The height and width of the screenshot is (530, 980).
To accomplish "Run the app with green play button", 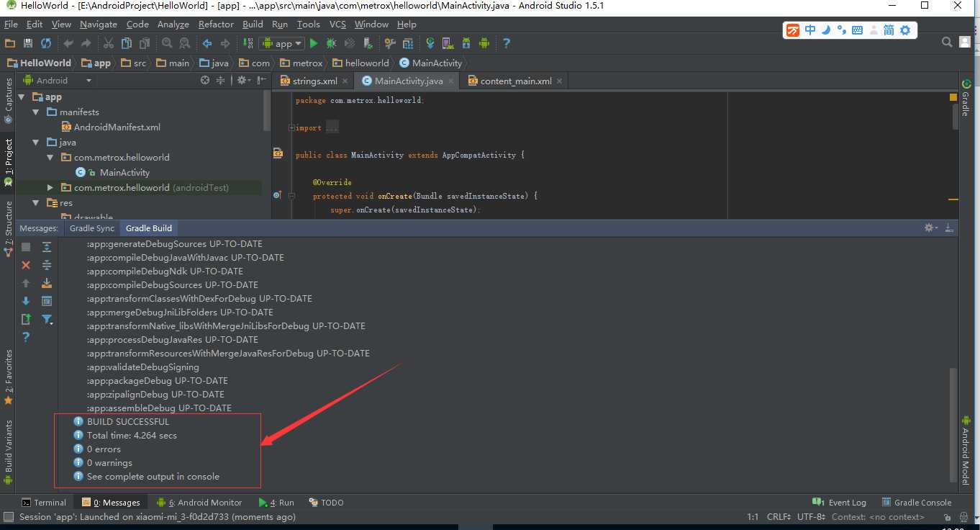I will click(314, 43).
